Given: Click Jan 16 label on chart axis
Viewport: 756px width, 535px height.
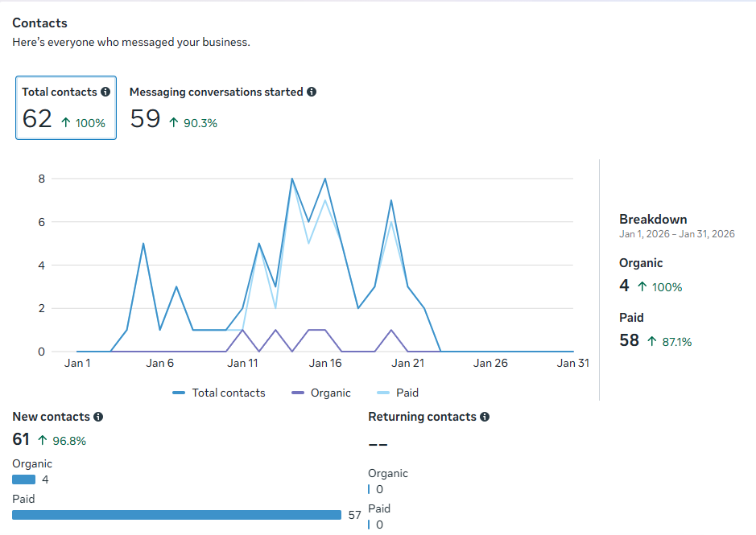Looking at the screenshot, I should pyautogui.click(x=325, y=363).
